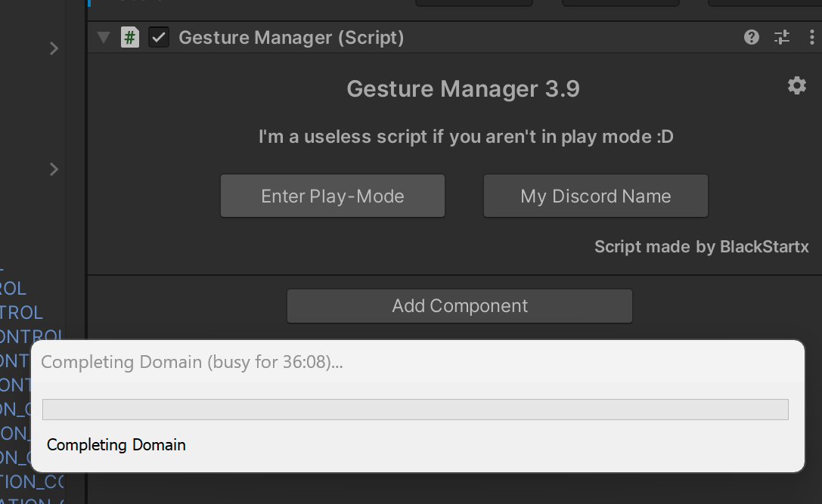This screenshot has width=822, height=504.
Task: Click the useless script play mode message
Action: (466, 137)
